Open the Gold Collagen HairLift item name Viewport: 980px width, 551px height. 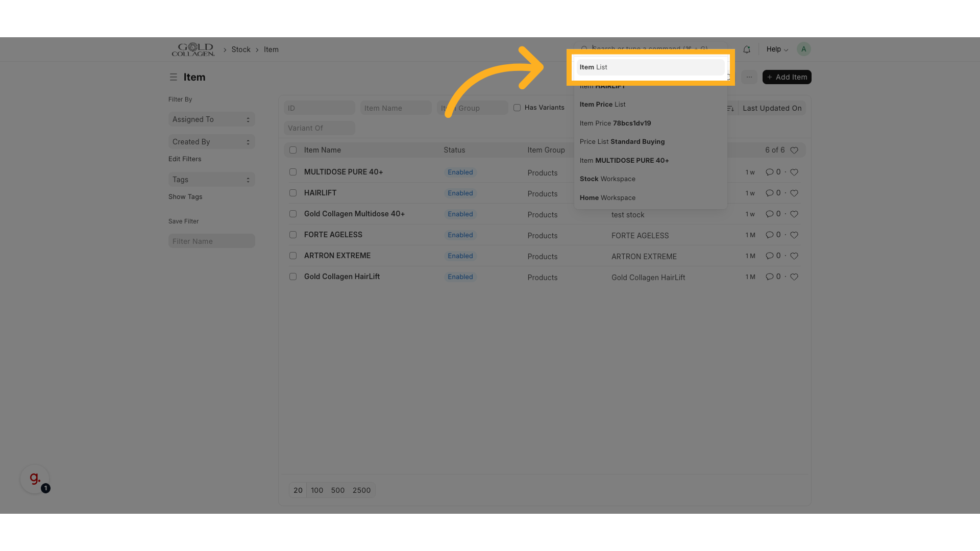pos(342,277)
